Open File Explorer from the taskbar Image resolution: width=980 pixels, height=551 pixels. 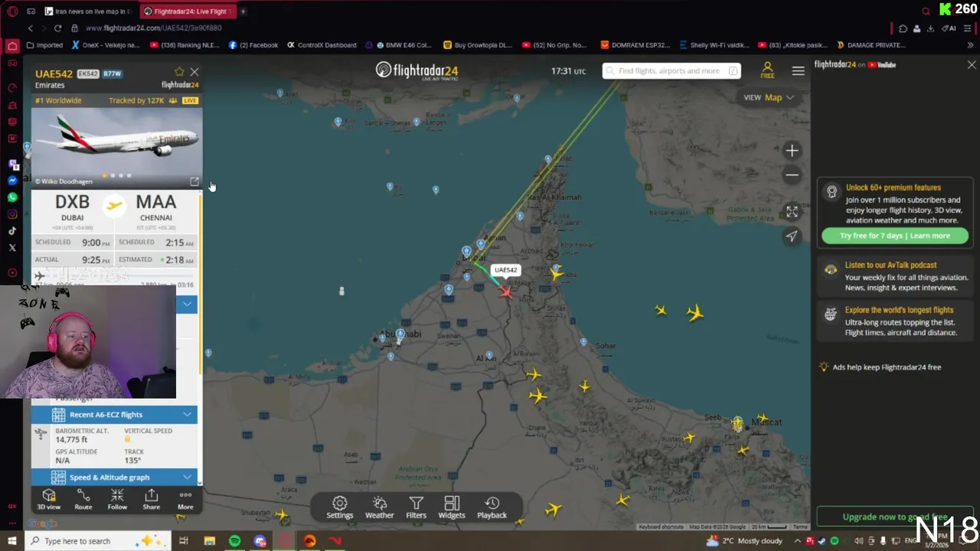point(209,541)
